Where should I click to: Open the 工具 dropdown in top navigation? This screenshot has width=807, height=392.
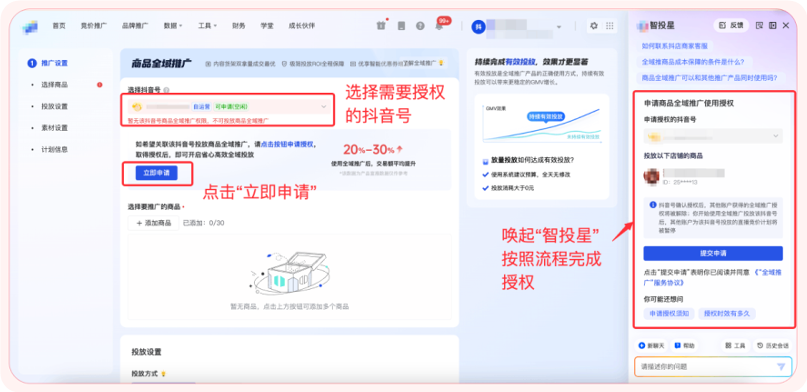coord(207,26)
